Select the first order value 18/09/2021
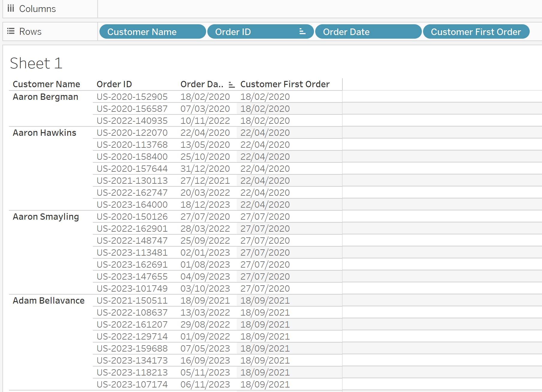 pyautogui.click(x=265, y=300)
